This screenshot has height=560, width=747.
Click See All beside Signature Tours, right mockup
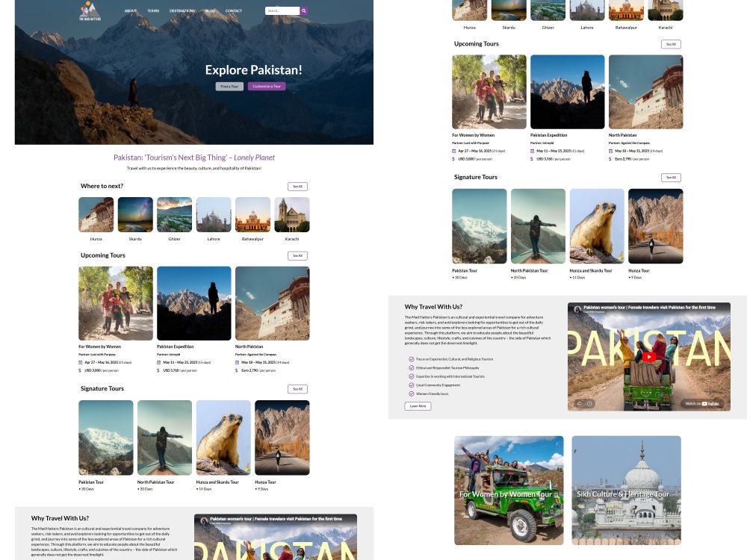(672, 178)
